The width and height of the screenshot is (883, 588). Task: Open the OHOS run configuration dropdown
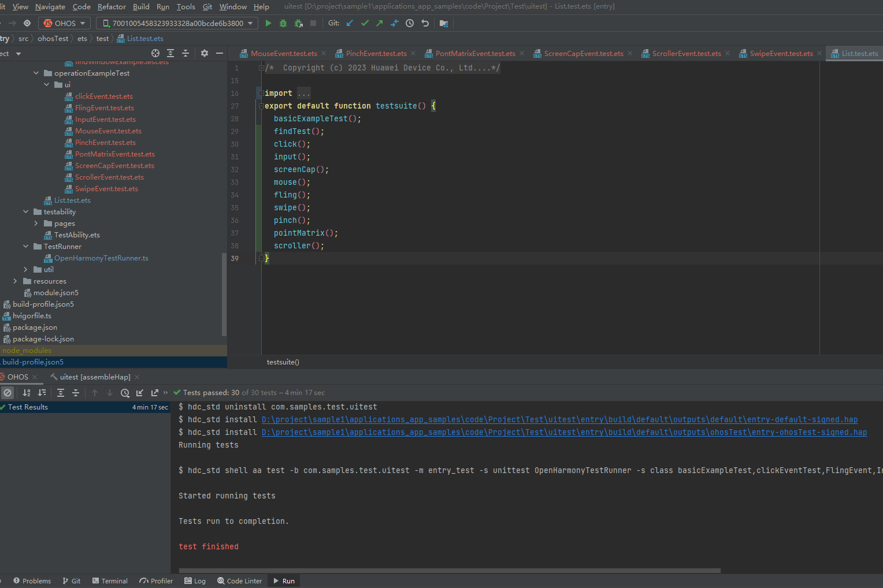[65, 23]
